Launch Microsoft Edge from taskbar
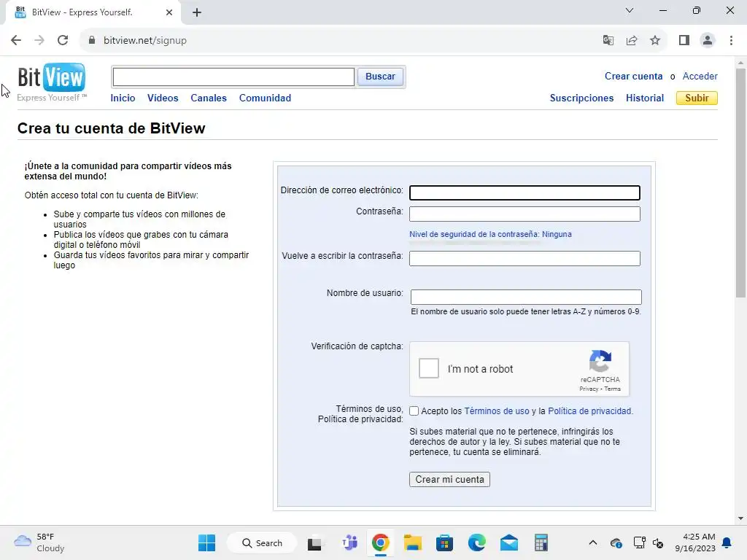Screen dimensions: 747x560 click(x=477, y=542)
